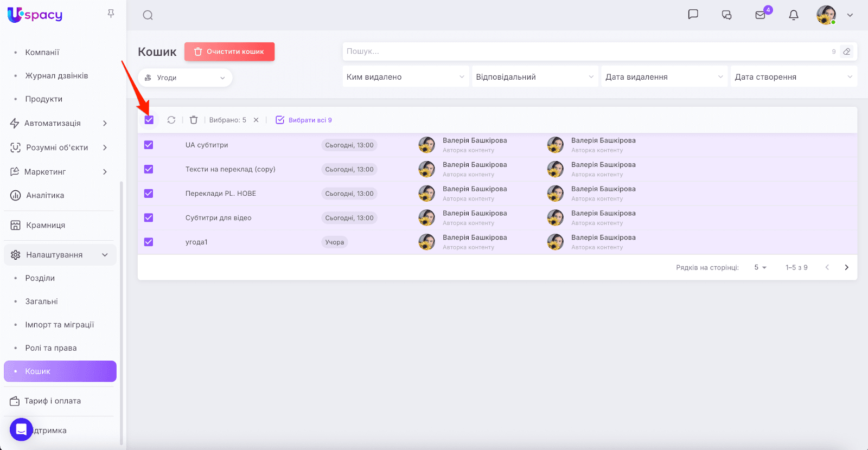Go to Ролі та права settings

51,348
